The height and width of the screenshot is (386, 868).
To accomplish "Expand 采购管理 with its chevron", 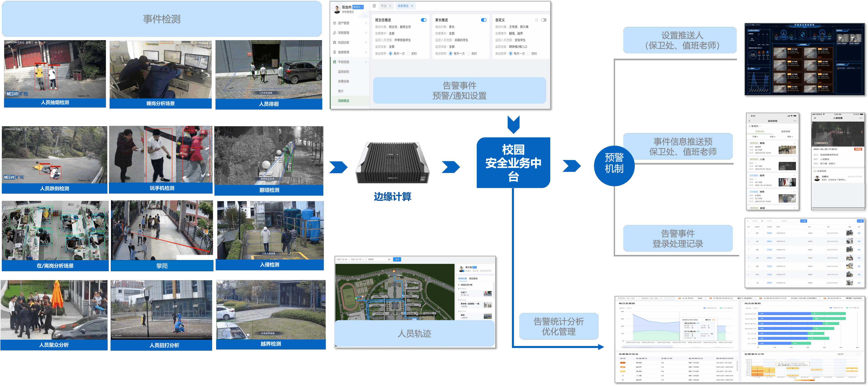I will [366, 33].
